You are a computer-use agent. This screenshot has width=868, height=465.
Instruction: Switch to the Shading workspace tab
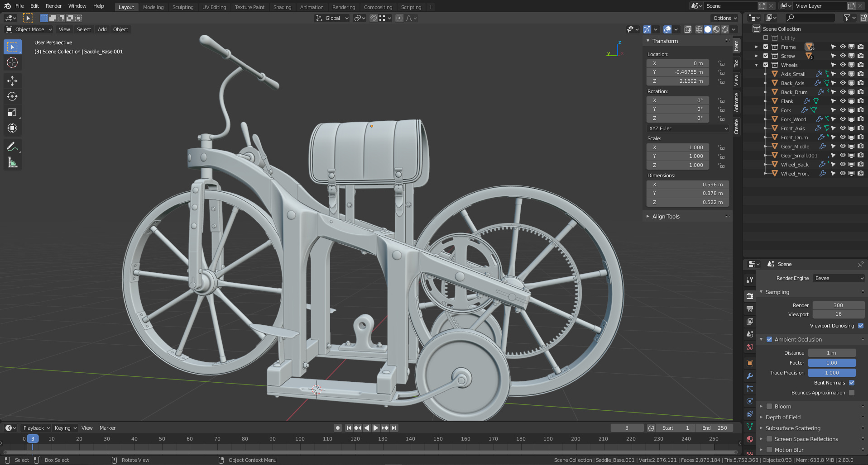[x=282, y=7]
